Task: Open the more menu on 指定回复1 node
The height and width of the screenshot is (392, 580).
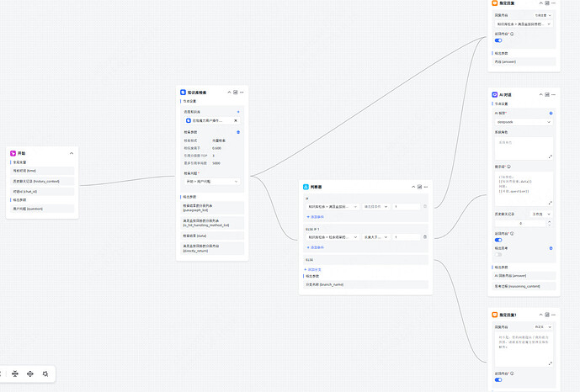Action: 553,315
